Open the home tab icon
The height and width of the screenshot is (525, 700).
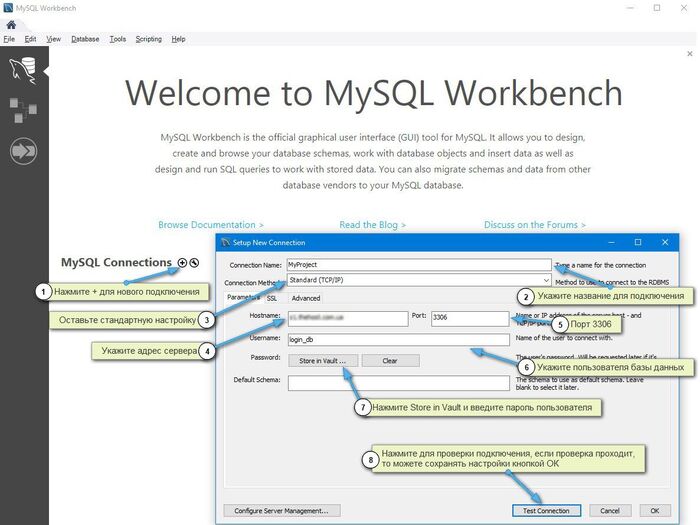tap(11, 25)
